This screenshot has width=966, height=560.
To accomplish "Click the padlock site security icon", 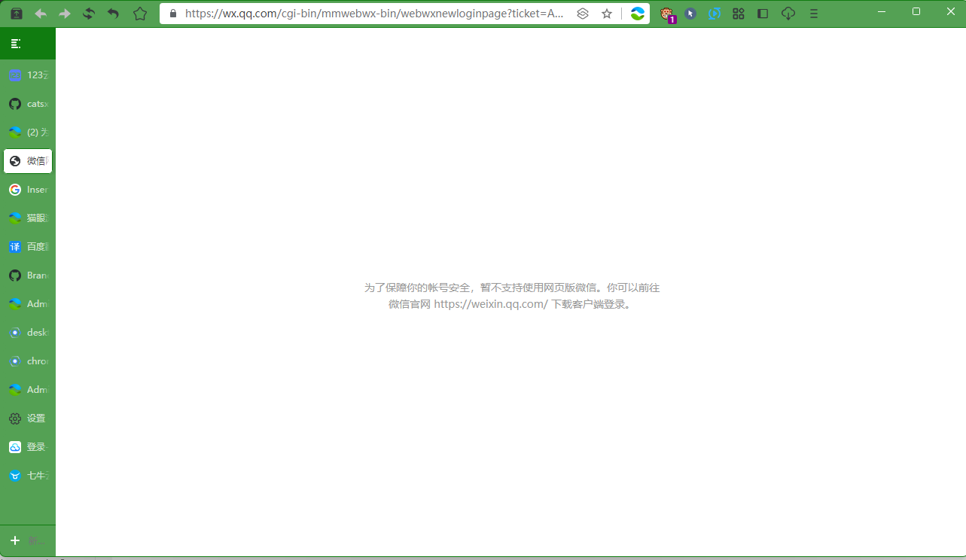I will pyautogui.click(x=173, y=14).
